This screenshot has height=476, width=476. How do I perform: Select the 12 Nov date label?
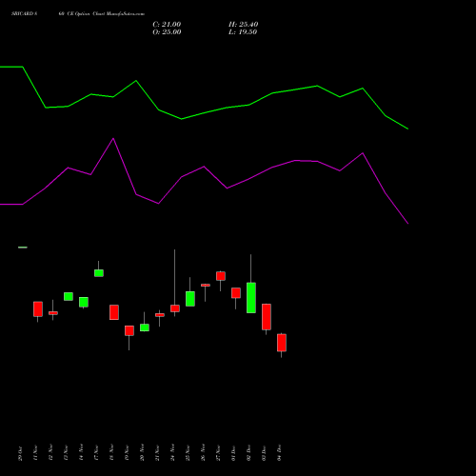click(x=50, y=453)
